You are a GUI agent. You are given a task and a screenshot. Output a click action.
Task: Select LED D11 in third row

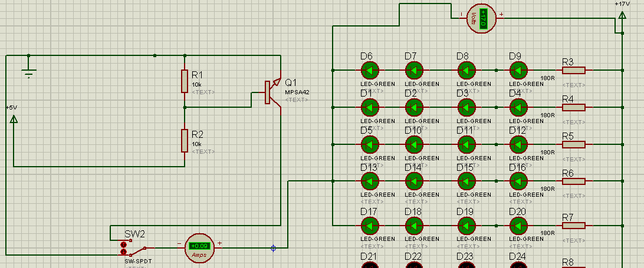click(x=466, y=144)
